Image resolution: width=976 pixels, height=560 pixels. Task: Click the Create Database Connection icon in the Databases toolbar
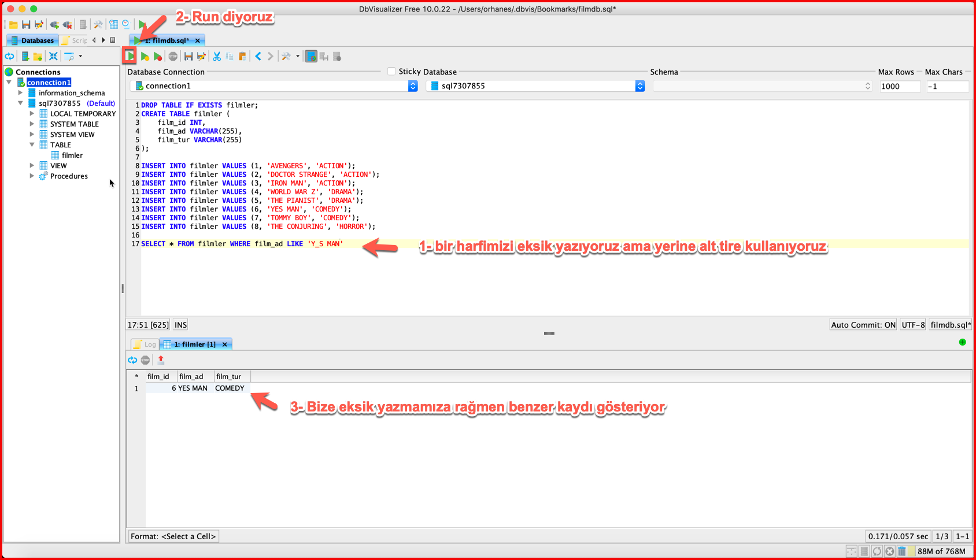(x=25, y=56)
